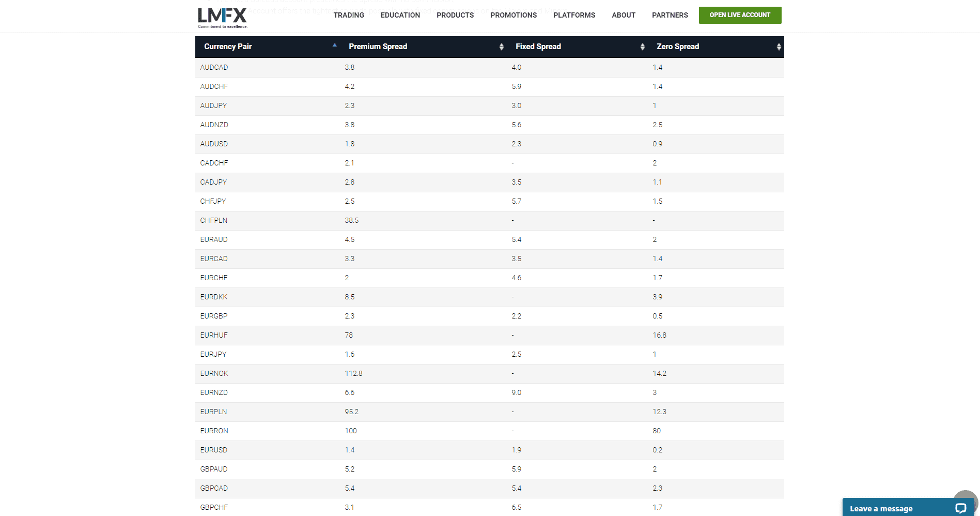The image size is (980, 516).
Task: Open the PLATFORMS dropdown menu
Action: (x=574, y=15)
